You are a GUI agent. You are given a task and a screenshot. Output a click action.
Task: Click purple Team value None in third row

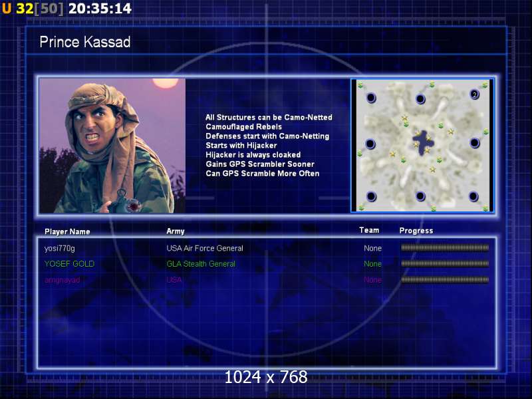coord(372,280)
